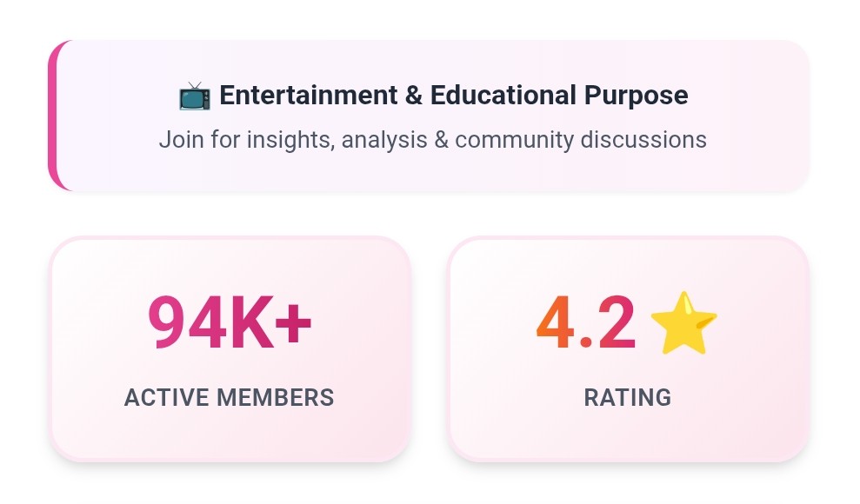The image size is (860, 504).
Task: Select the Rating stat card
Action: coord(628,434)
